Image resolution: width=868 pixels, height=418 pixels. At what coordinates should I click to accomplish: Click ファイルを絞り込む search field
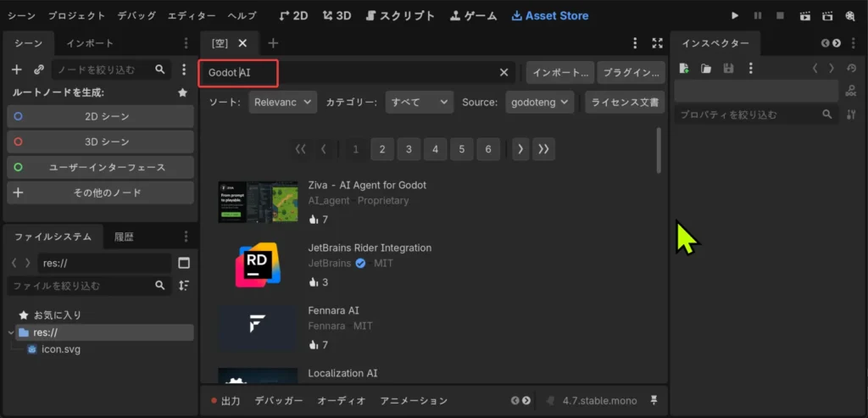point(88,286)
